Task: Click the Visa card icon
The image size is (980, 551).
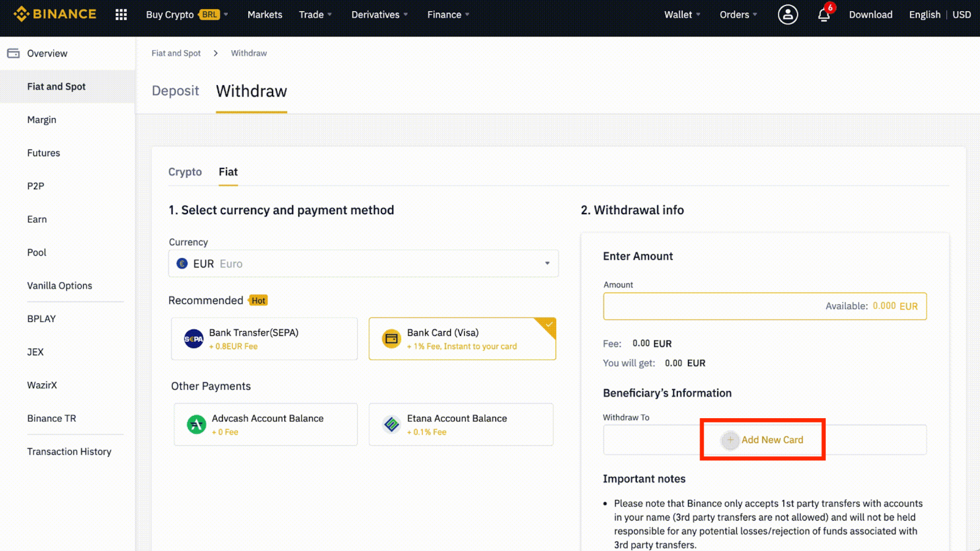Action: 391,338
